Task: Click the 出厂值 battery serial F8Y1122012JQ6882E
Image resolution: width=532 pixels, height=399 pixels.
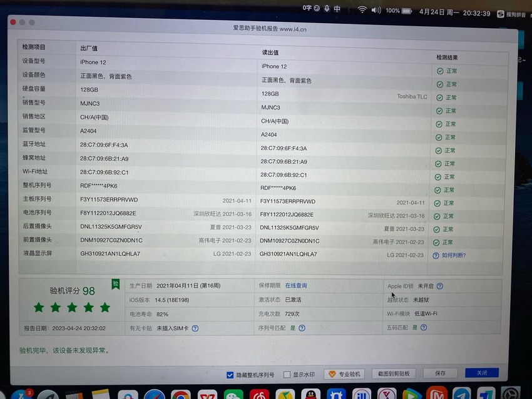Action: pos(108,213)
